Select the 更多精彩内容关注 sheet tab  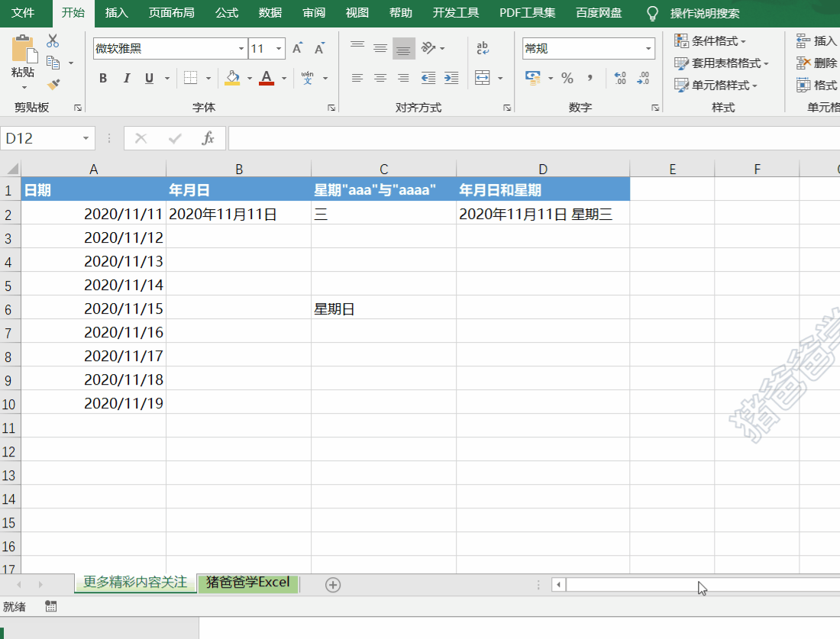(x=135, y=583)
